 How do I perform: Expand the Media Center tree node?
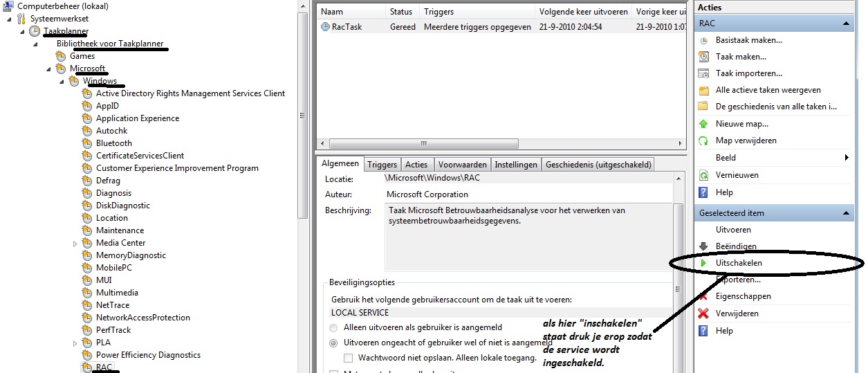pos(75,243)
